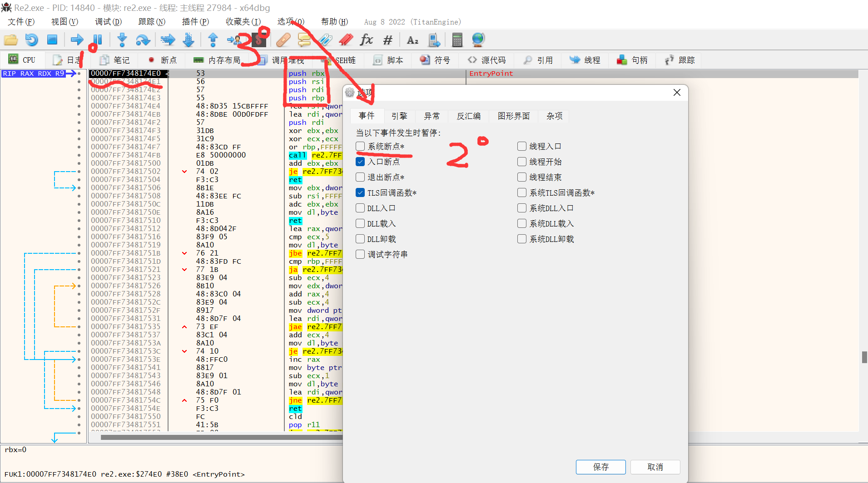Enable 线程结束 checkbox
This screenshot has width=868, height=483.
tap(522, 177)
